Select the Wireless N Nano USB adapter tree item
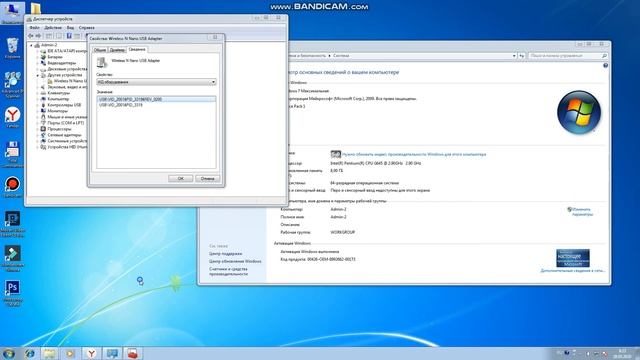 click(x=69, y=81)
